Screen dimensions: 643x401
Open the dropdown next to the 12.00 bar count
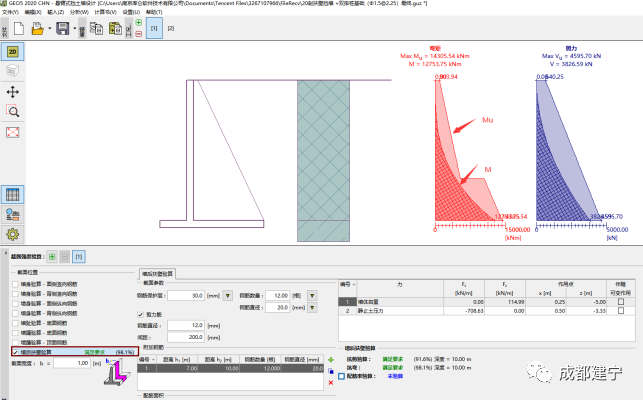click(312, 296)
